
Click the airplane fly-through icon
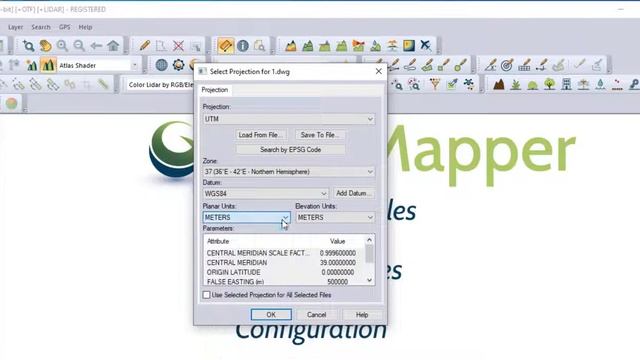click(x=426, y=45)
